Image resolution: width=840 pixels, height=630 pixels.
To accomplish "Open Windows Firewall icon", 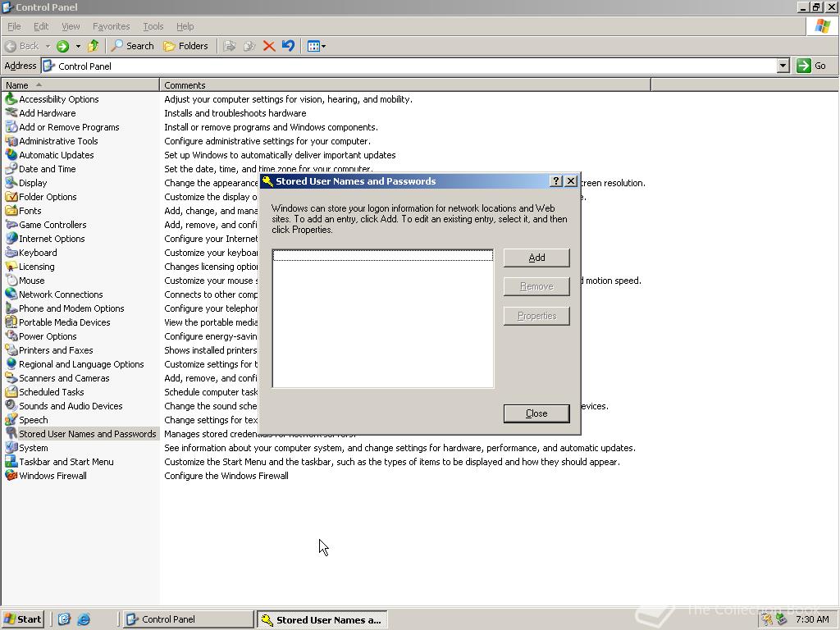I will (x=11, y=475).
